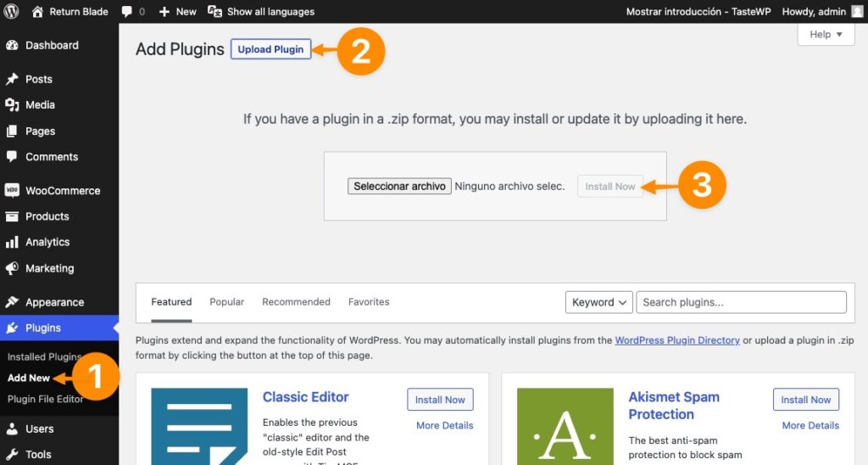The width and height of the screenshot is (868, 465).
Task: Click the Posts pushpin icon
Action: click(x=12, y=79)
